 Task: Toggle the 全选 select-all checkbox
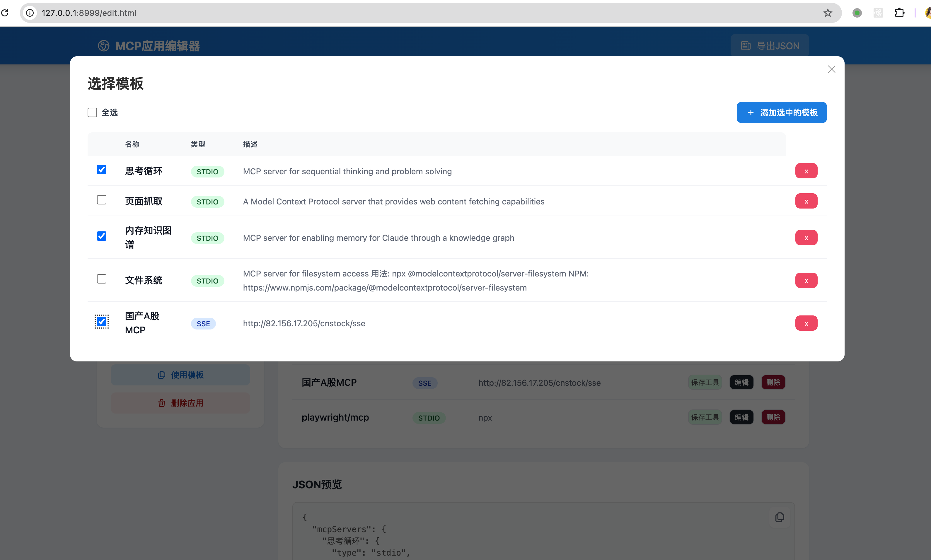coord(93,112)
